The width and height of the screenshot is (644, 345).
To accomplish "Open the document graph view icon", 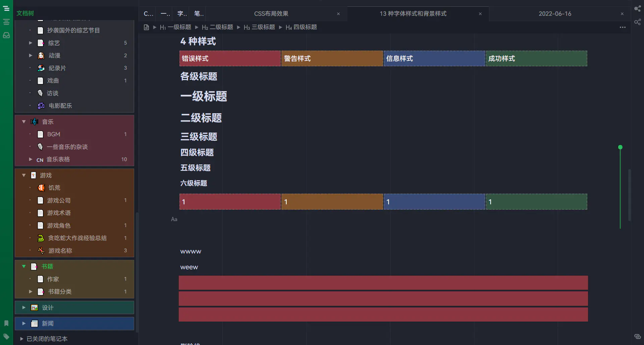I will [637, 22].
